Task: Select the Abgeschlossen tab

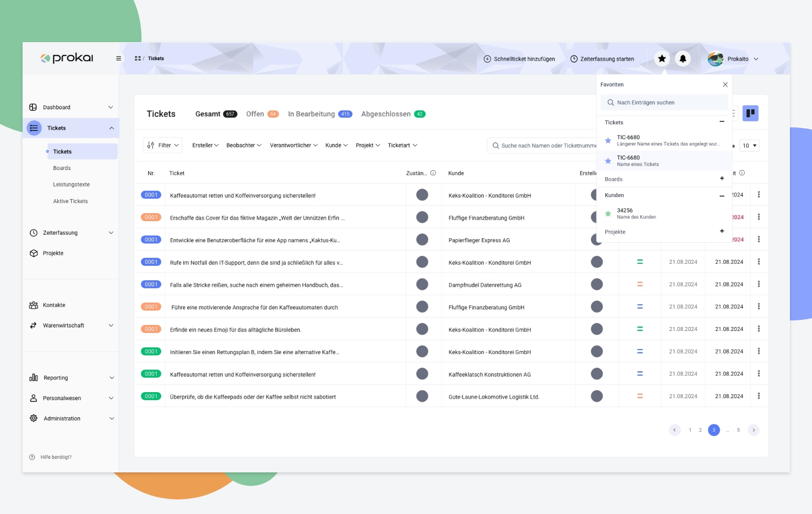Action: click(x=393, y=114)
